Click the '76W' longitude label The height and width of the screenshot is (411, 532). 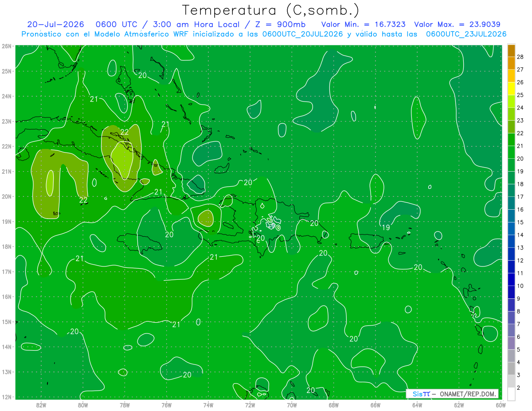tap(167, 404)
